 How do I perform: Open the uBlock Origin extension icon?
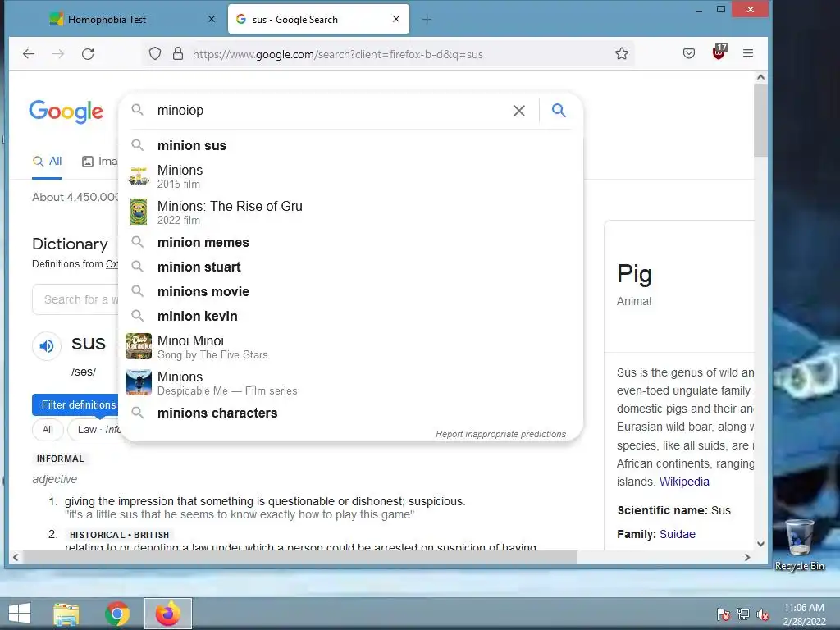click(719, 52)
